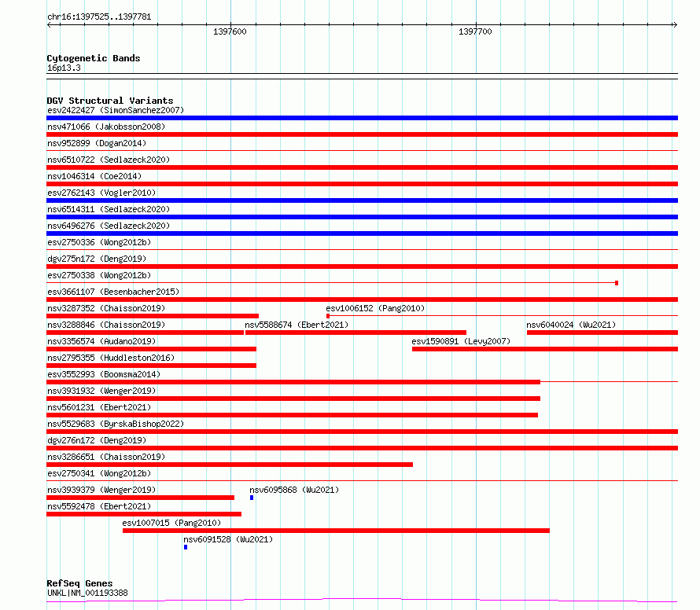This screenshot has height=610, width=700.
Task: Click the left arrow of the coordinate ruler
Action: (50, 25)
